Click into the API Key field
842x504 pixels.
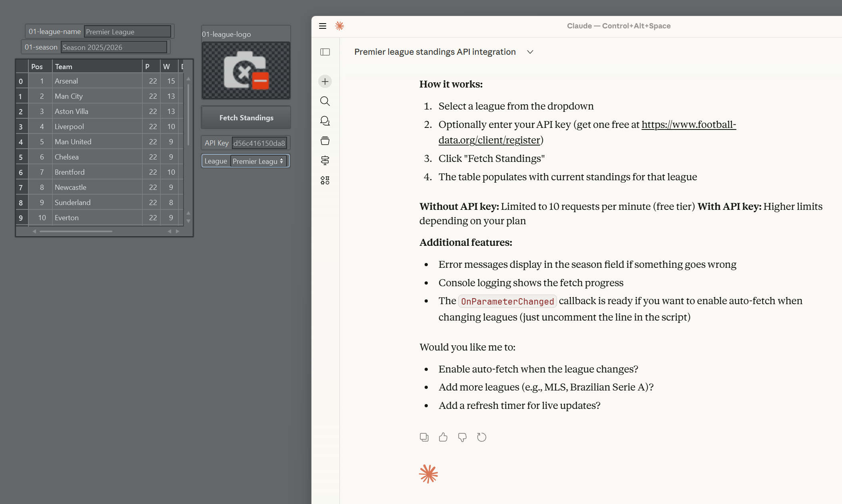tap(259, 143)
